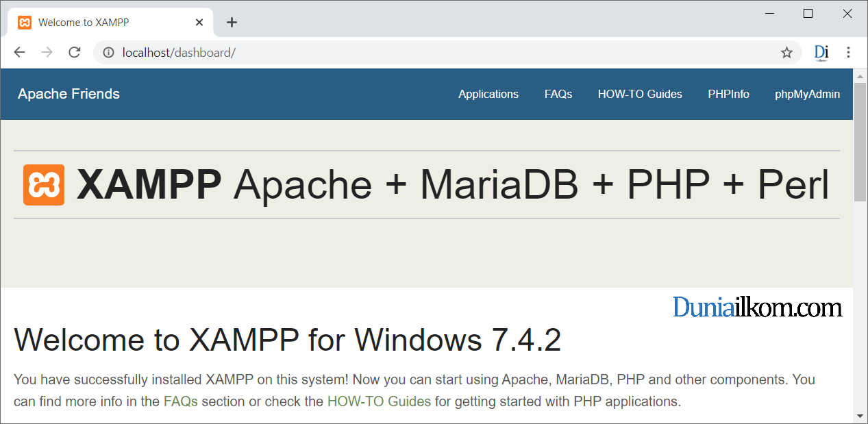Viewport: 868px width, 424px height.
Task: Click the Welcome to XAMPP for Windows heading
Action: pyautogui.click(x=287, y=340)
